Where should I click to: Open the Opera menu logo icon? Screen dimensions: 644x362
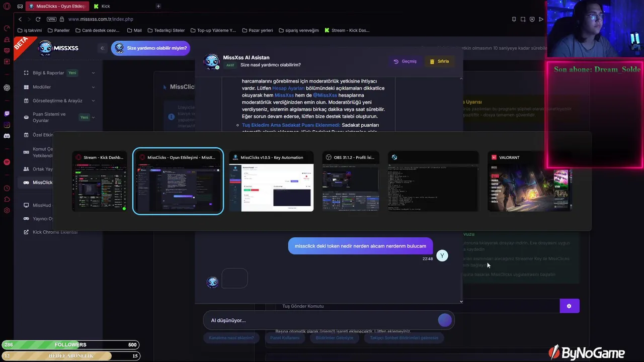point(7,6)
